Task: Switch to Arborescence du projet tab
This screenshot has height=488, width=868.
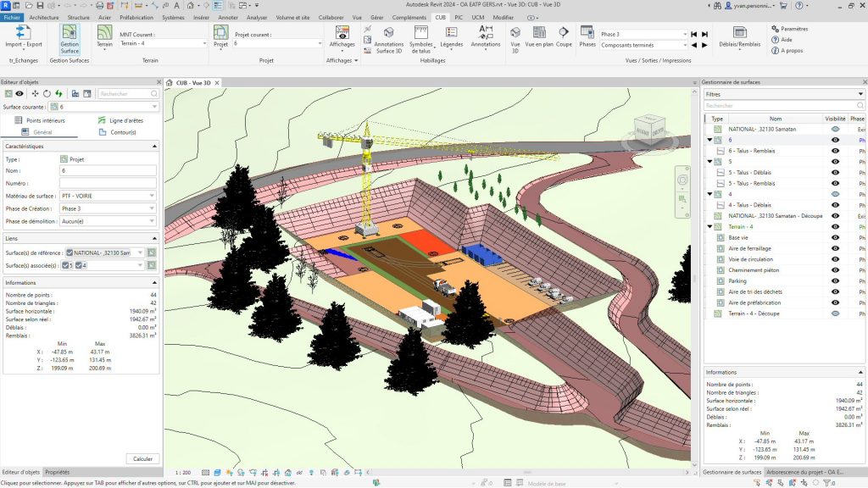Action: pyautogui.click(x=805, y=473)
